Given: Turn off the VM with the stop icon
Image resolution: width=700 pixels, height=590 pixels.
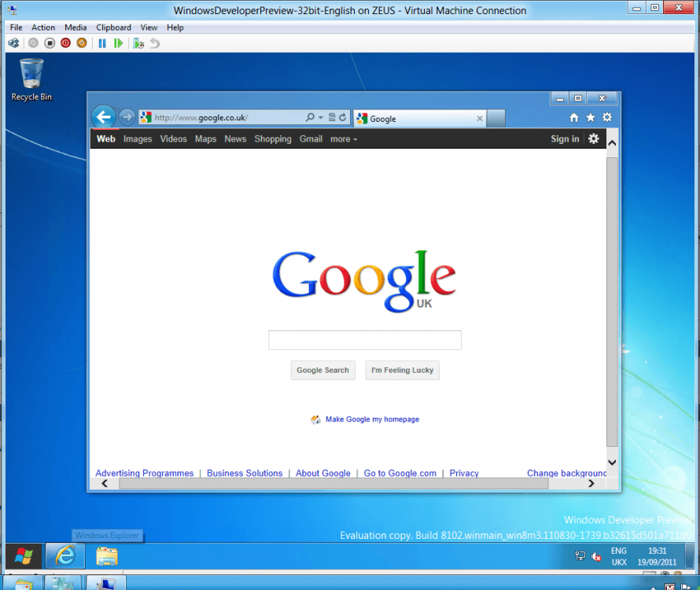Looking at the screenshot, I should [x=50, y=43].
